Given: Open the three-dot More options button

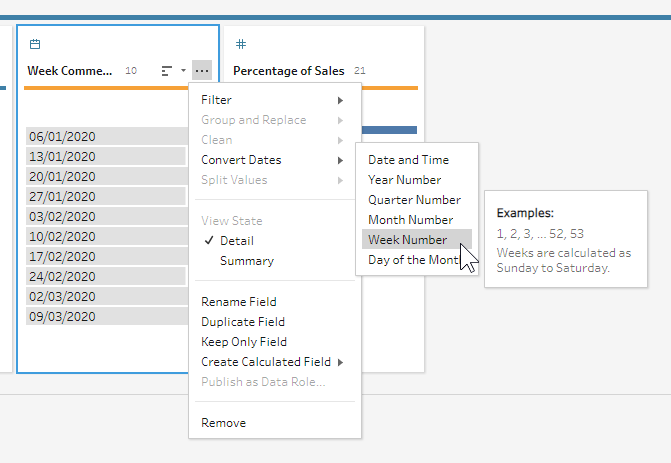Looking at the screenshot, I should [x=202, y=71].
